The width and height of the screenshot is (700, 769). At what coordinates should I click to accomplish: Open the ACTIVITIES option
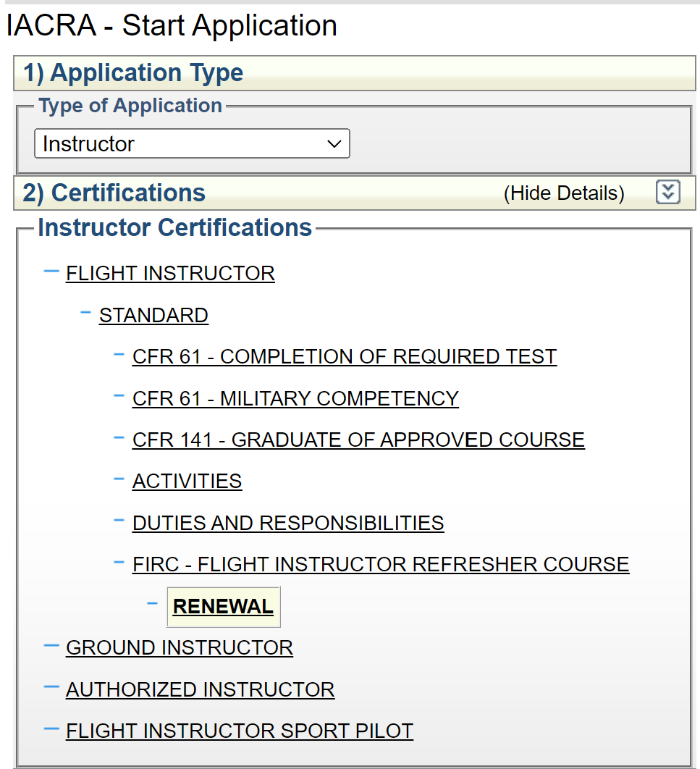[x=187, y=482]
